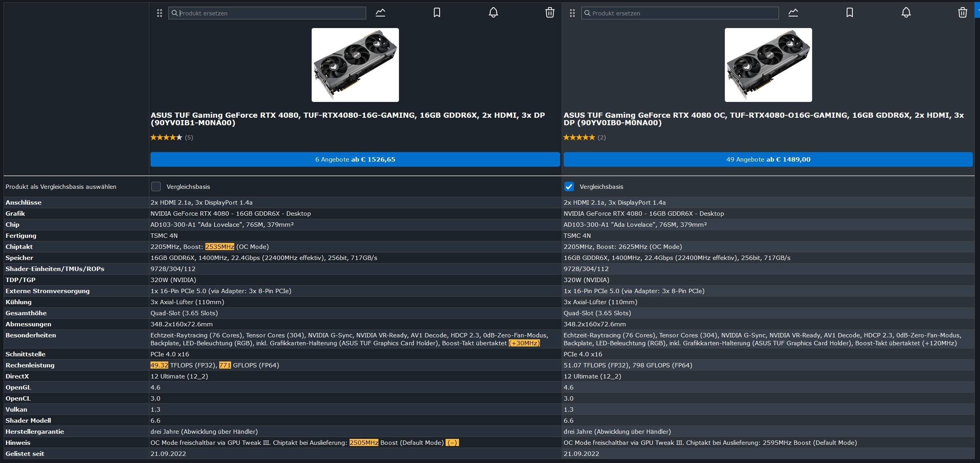The height and width of the screenshot is (463, 980).
Task: Bookmark the first RTX 4080 product
Action: pos(437,13)
